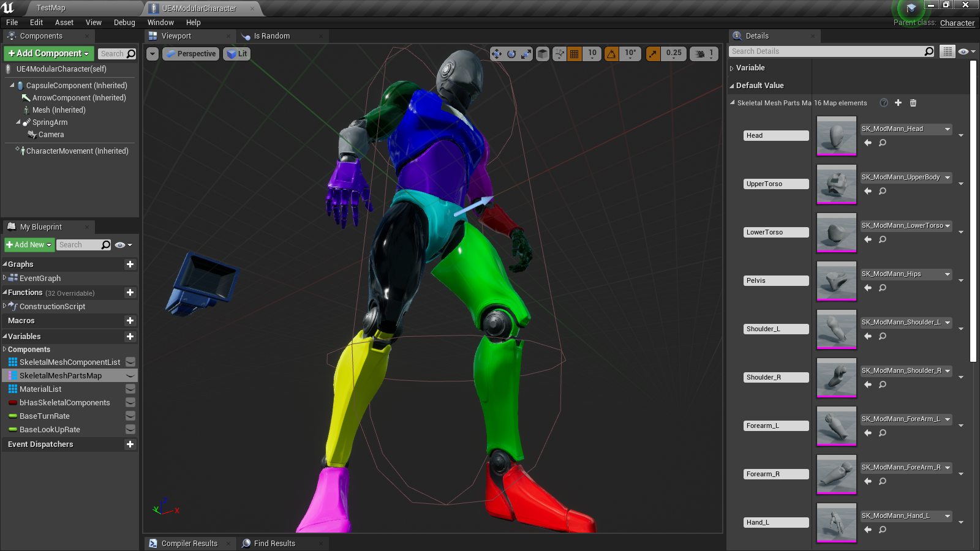Image resolution: width=980 pixels, height=551 pixels.
Task: Click the Character parent class link
Action: click(x=957, y=23)
